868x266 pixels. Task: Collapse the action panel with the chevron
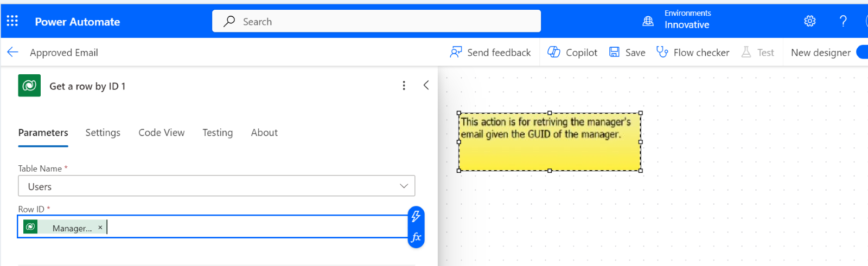pos(426,85)
